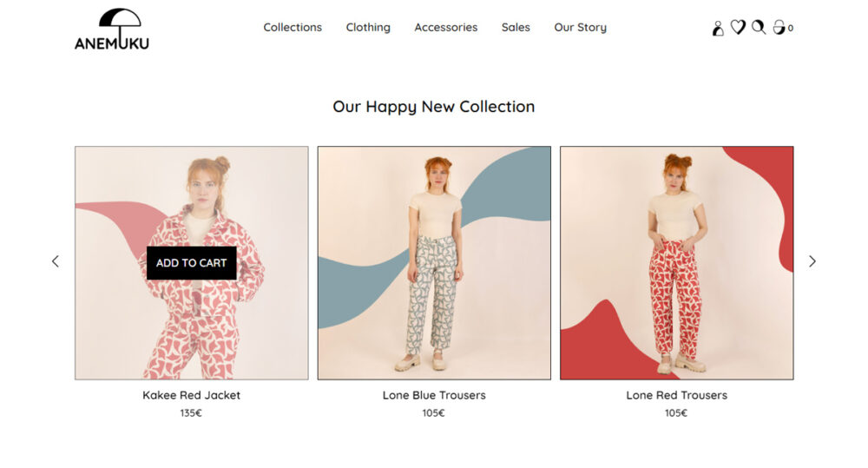Viewport: 868px width, 468px height.
Task: Open the Our Story page
Action: pos(581,28)
